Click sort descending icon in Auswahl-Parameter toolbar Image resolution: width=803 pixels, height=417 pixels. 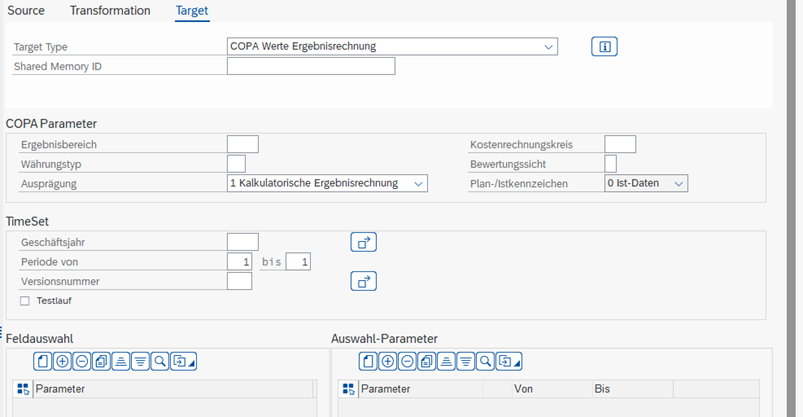[466, 362]
